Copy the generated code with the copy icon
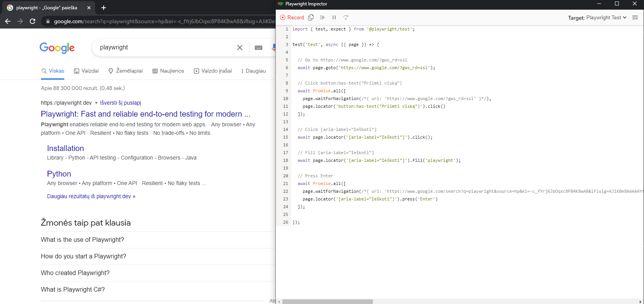 [x=311, y=17]
